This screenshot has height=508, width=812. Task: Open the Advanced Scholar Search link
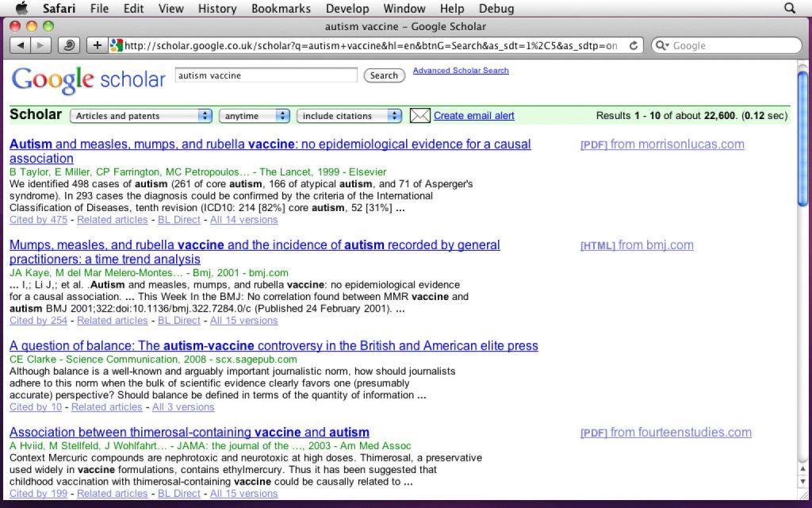[x=461, y=71]
